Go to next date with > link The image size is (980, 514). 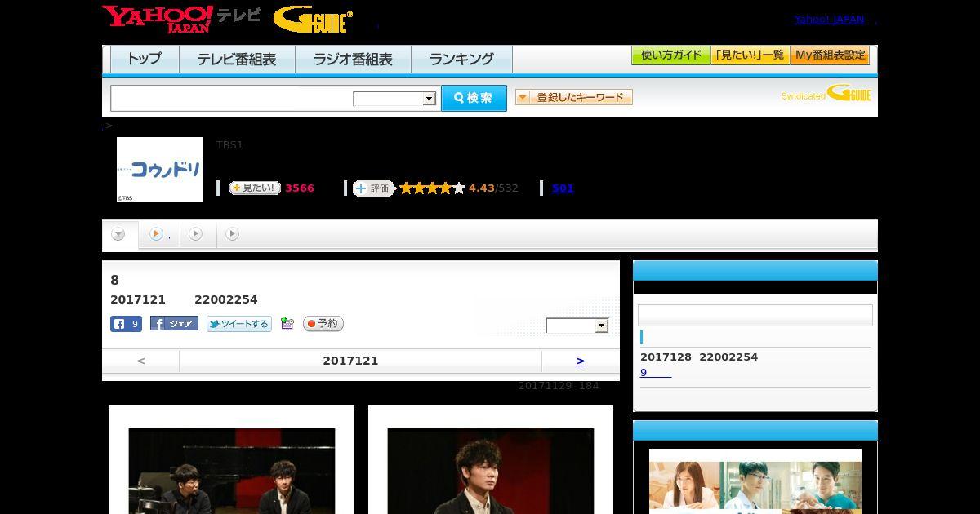coord(580,361)
